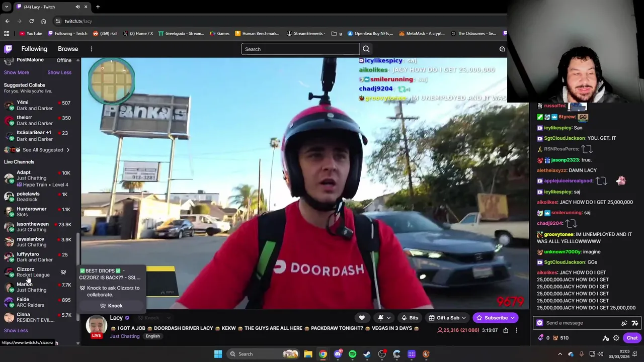Open the Browse tab
The width and height of the screenshot is (644, 362).
68,49
